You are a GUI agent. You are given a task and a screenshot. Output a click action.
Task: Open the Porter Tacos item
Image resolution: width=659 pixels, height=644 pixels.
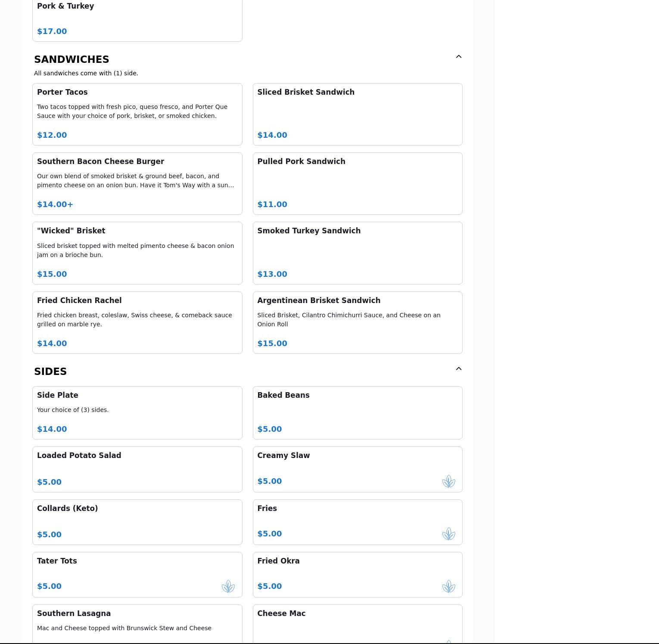coord(137,114)
